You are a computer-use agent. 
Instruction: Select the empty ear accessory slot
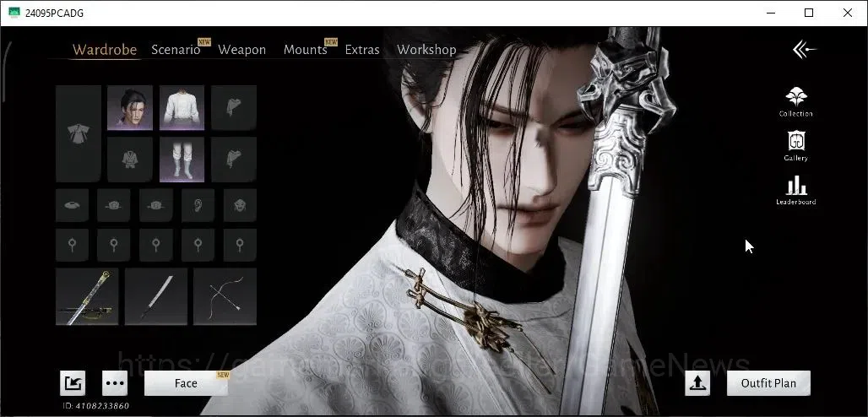[198, 205]
